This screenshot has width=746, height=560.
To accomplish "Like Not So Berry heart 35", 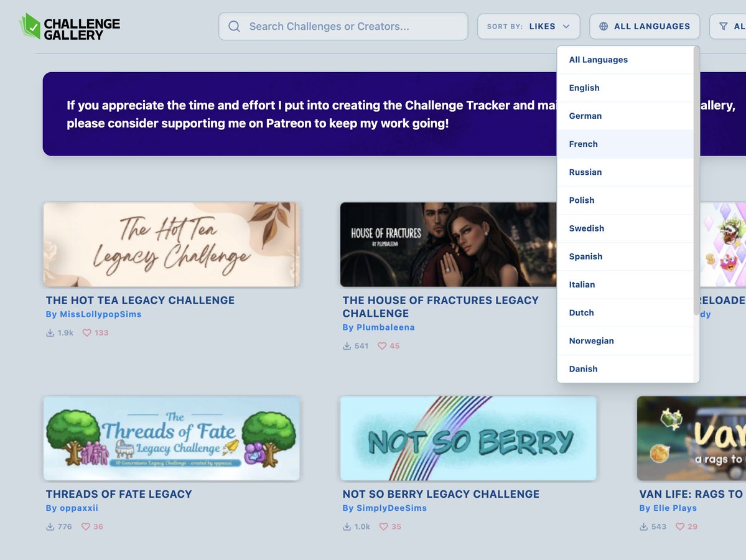I will click(x=383, y=526).
